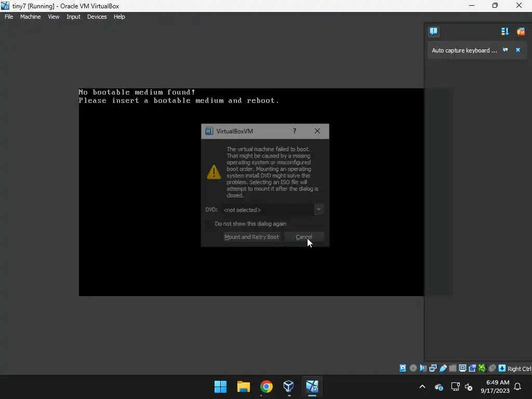Click the Auto capture keyboard notification text
The image size is (532, 399).
464,50
